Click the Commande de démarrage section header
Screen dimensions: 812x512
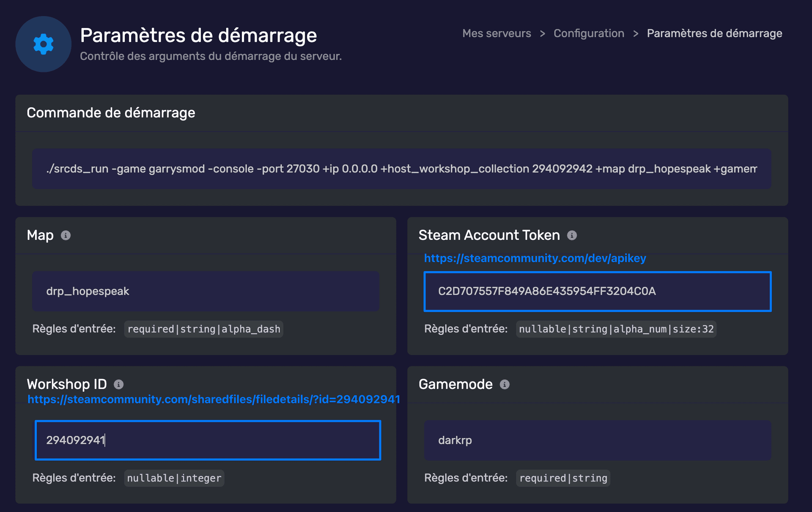111,113
